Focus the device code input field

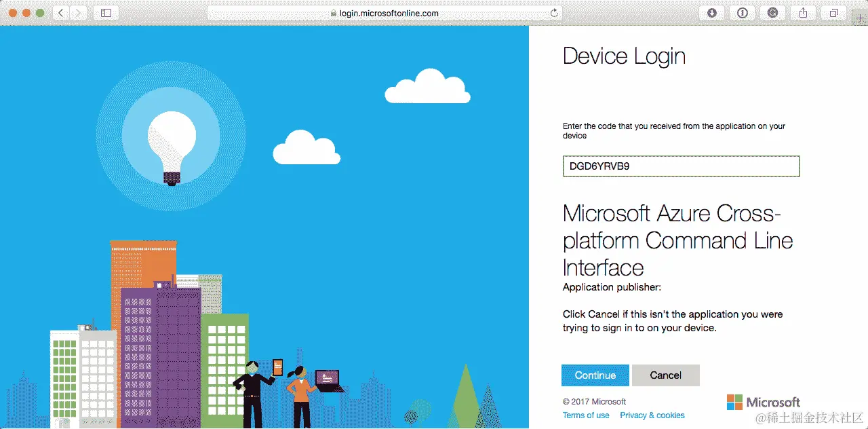click(681, 166)
